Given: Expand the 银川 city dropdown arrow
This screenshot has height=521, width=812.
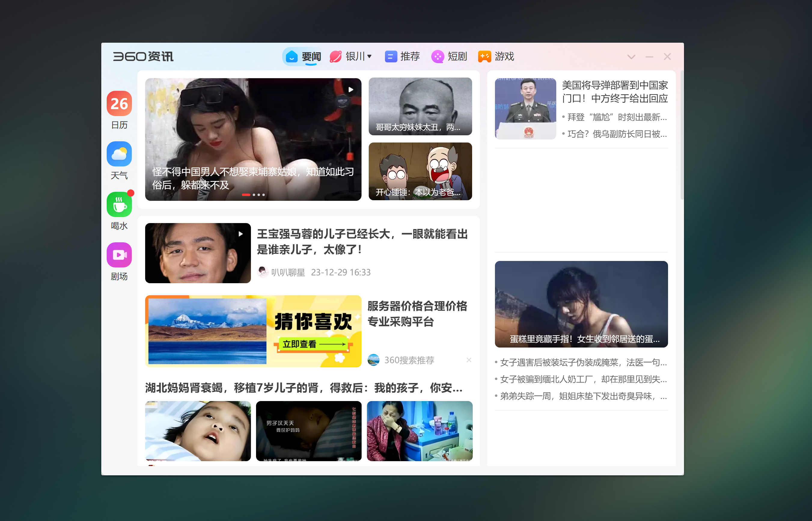Looking at the screenshot, I should click(x=370, y=57).
